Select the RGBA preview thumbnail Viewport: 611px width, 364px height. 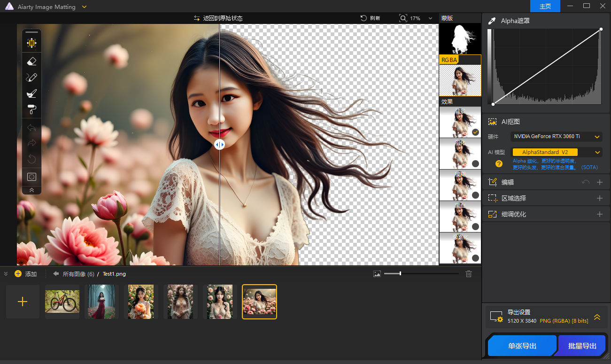460,80
